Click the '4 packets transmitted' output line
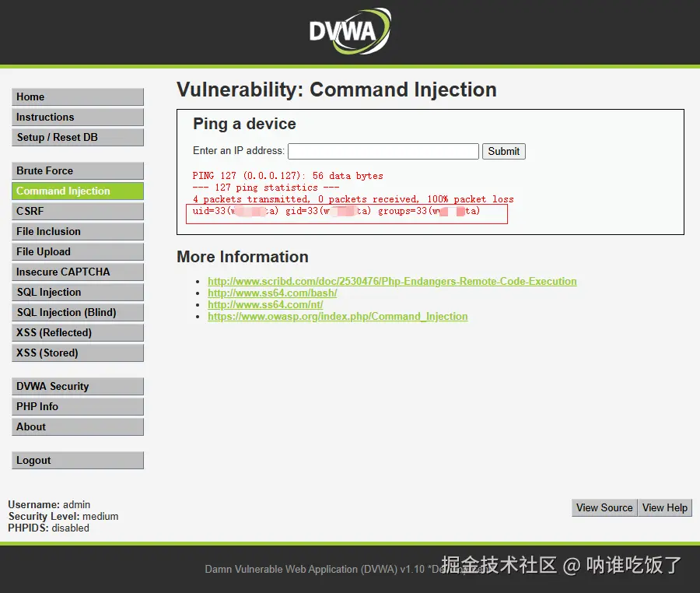This screenshot has height=593, width=700. tap(353, 199)
